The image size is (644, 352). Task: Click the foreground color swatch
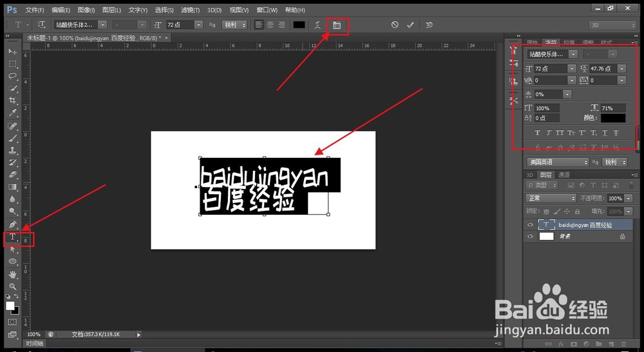10,306
